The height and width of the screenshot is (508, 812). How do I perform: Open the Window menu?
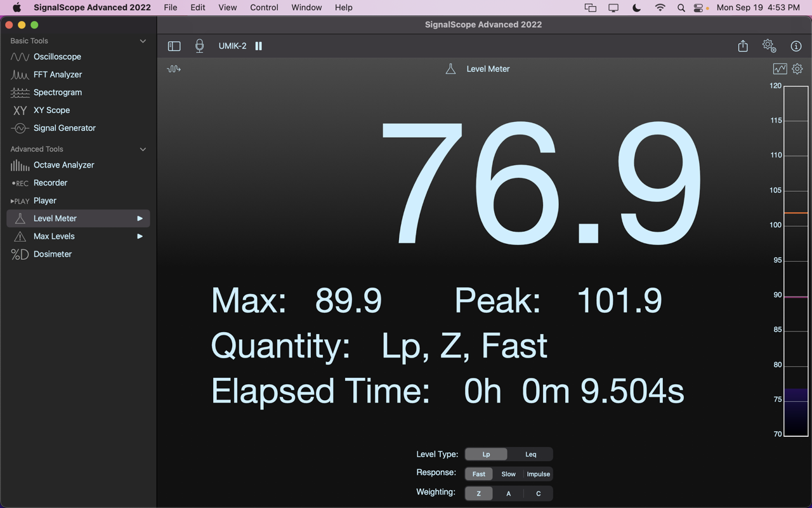(x=306, y=8)
